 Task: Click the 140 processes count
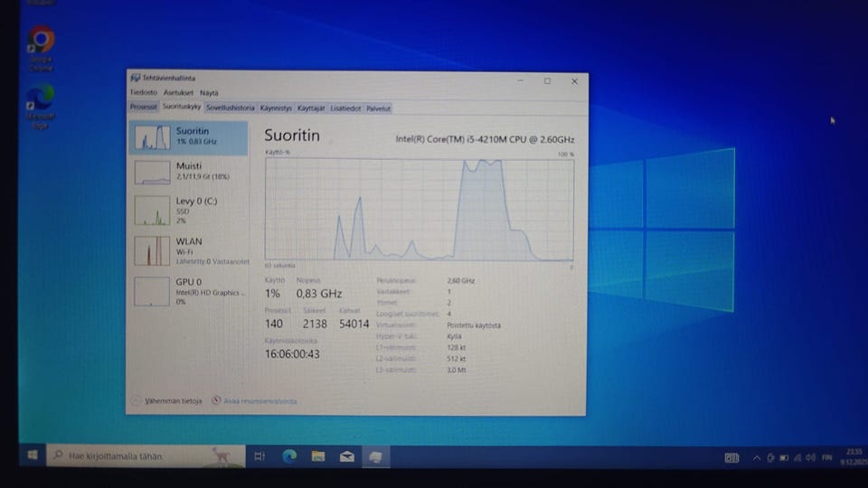[x=273, y=324]
